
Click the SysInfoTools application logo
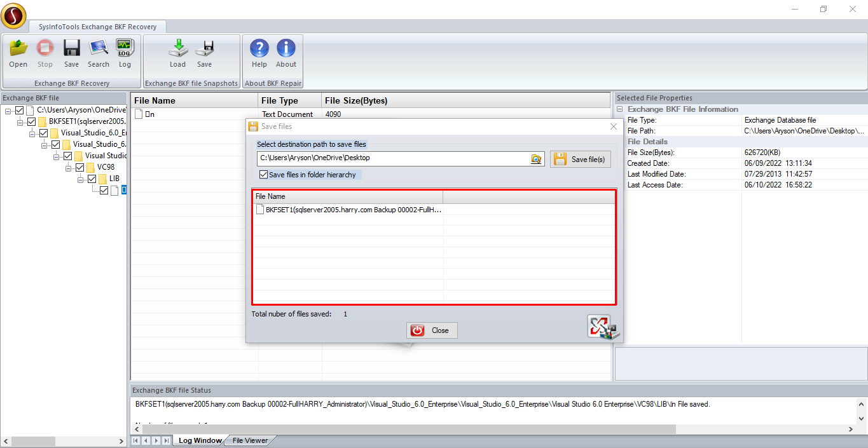click(13, 16)
